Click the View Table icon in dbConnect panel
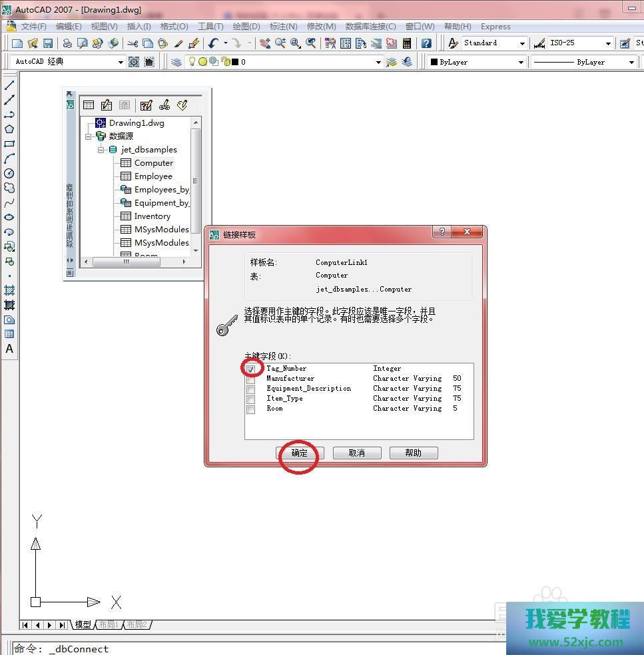 [89, 105]
